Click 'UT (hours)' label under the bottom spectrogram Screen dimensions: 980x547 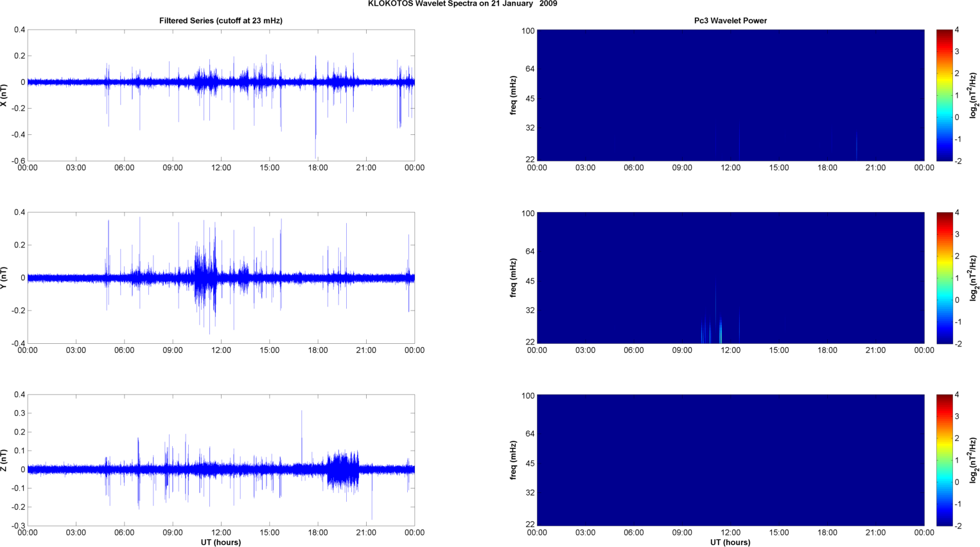pyautogui.click(x=730, y=543)
